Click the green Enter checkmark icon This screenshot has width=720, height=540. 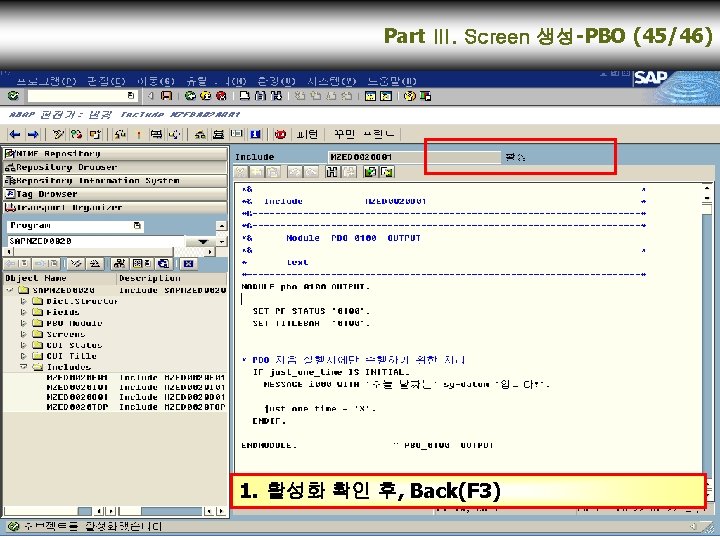tap(13, 96)
